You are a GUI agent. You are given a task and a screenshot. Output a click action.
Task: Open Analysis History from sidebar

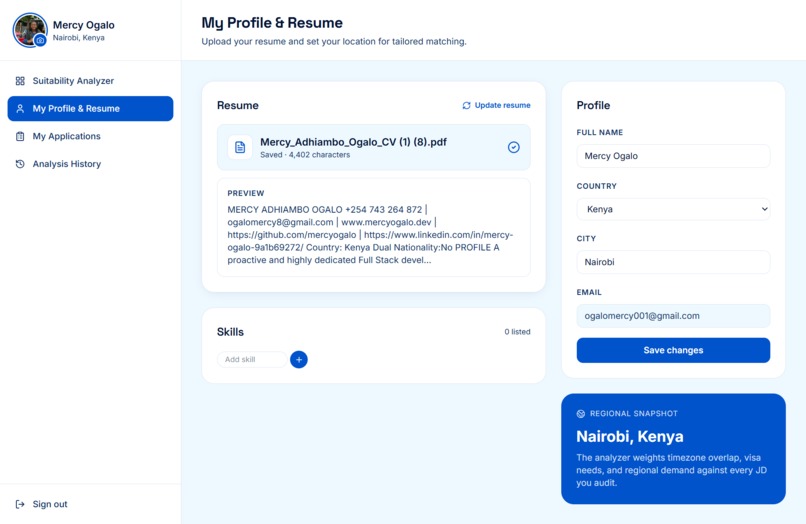[x=90, y=164]
